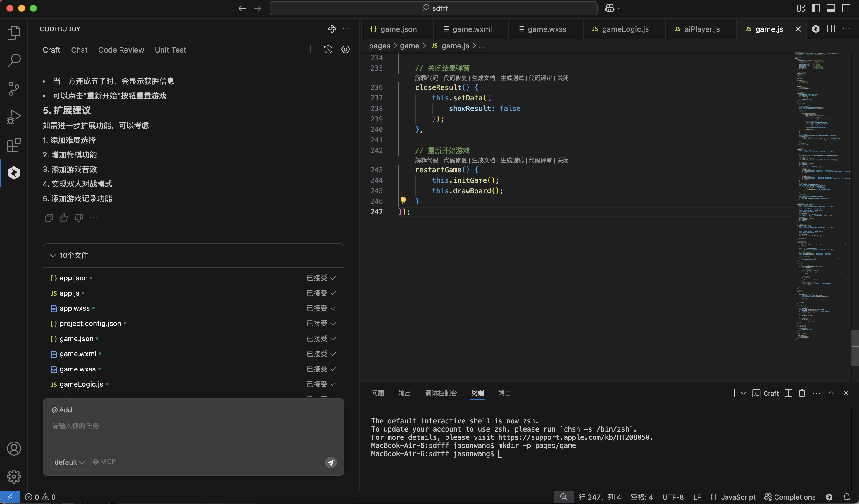Collapse the 10个文件 file list
The height and width of the screenshot is (504, 859).
(x=53, y=256)
